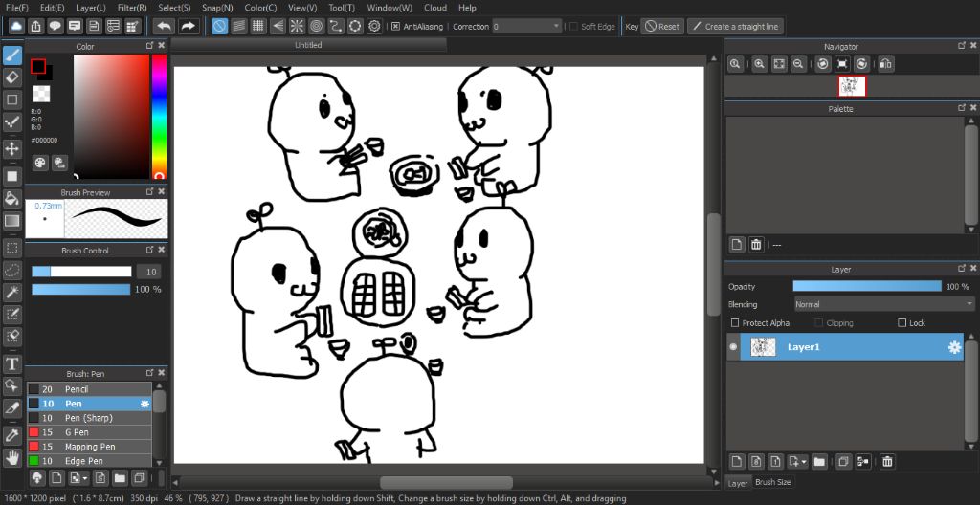Select the Brush tool in left toolbar
This screenshot has width=980, height=505.
[11, 55]
